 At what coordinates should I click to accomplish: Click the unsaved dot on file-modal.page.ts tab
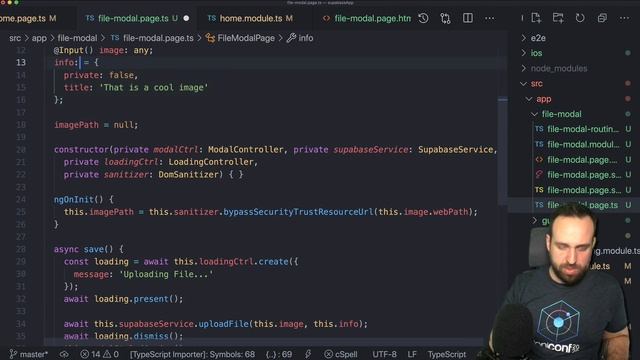tap(186, 18)
